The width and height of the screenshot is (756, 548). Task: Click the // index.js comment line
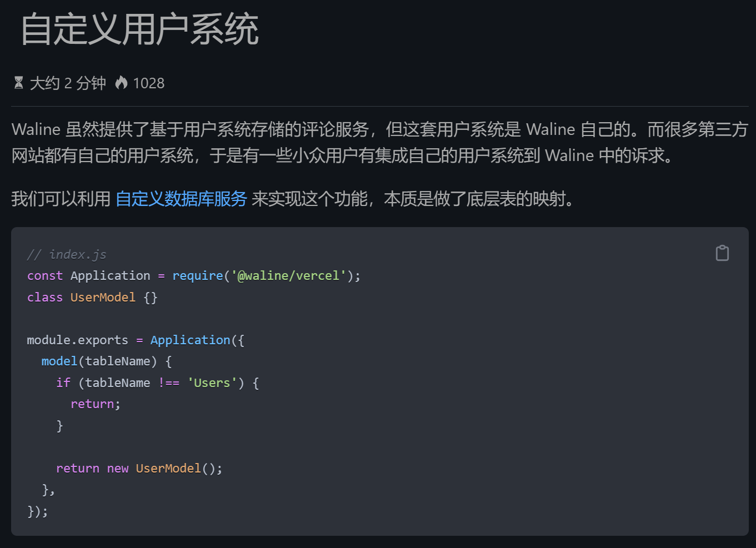pyautogui.click(x=67, y=254)
